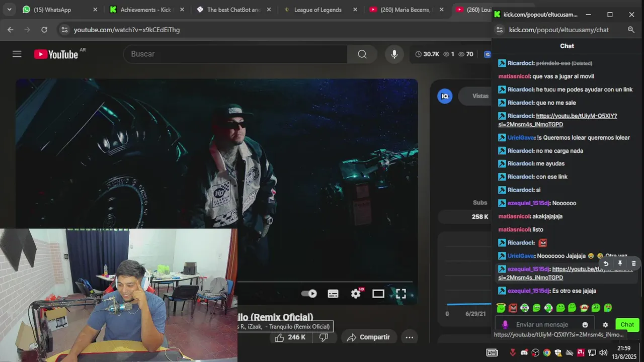Open more actions ellipsis under video
Image resolution: width=644 pixels, height=362 pixels.
click(410, 337)
